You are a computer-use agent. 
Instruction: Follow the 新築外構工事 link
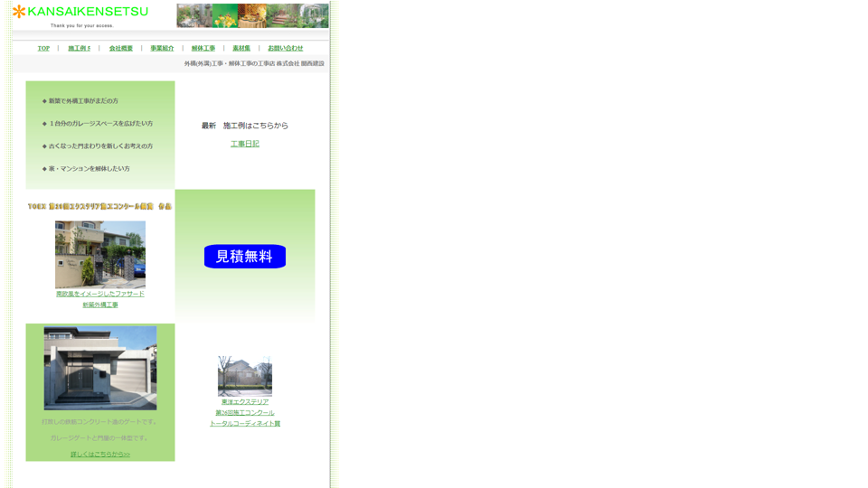(x=100, y=305)
